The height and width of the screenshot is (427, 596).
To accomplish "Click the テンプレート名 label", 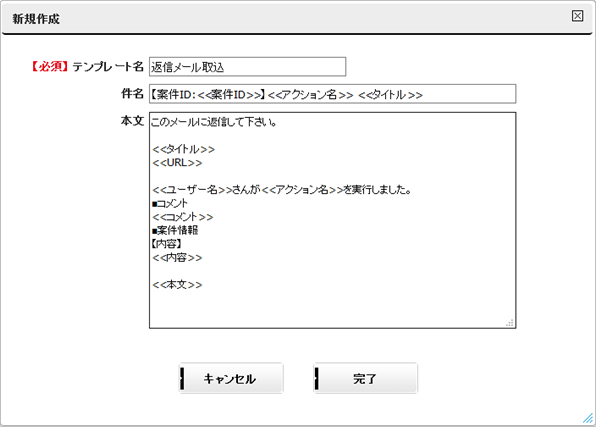I will [108, 67].
